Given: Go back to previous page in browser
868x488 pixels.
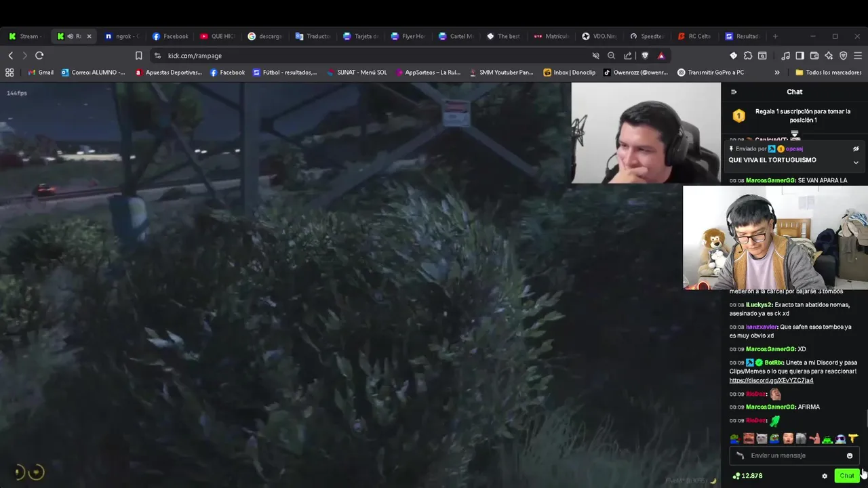Looking at the screenshot, I should 10,56.
